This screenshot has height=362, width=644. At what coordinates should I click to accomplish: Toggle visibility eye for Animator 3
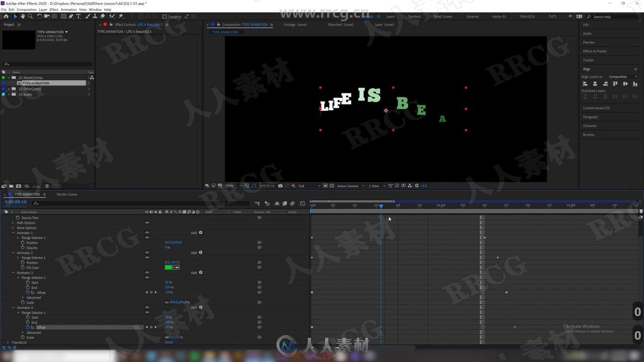tap(147, 273)
